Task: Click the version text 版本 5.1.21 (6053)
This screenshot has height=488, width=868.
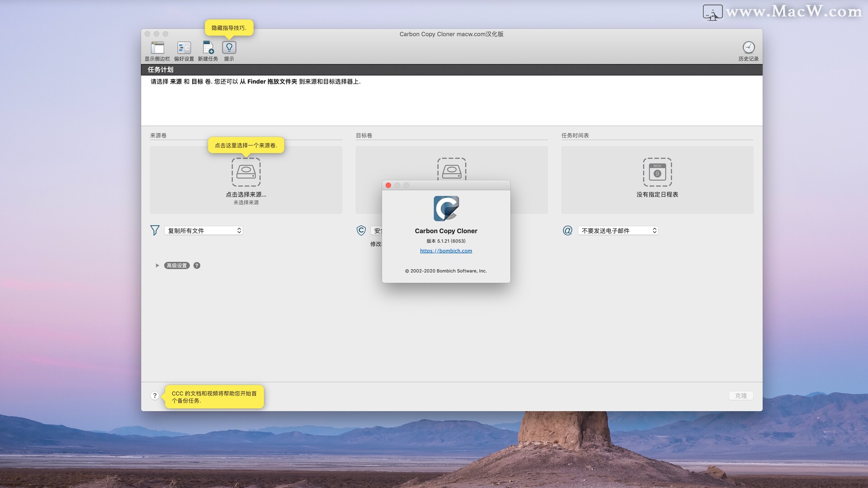Action: pos(446,241)
